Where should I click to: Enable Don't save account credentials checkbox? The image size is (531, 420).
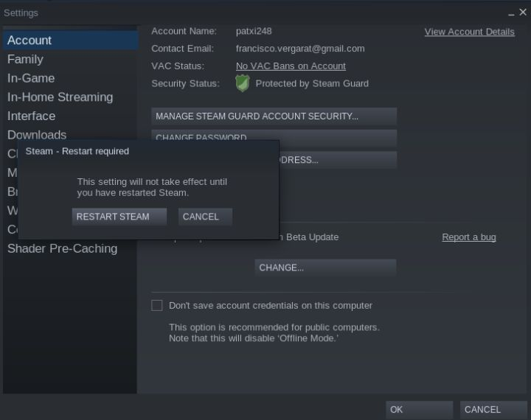click(157, 305)
